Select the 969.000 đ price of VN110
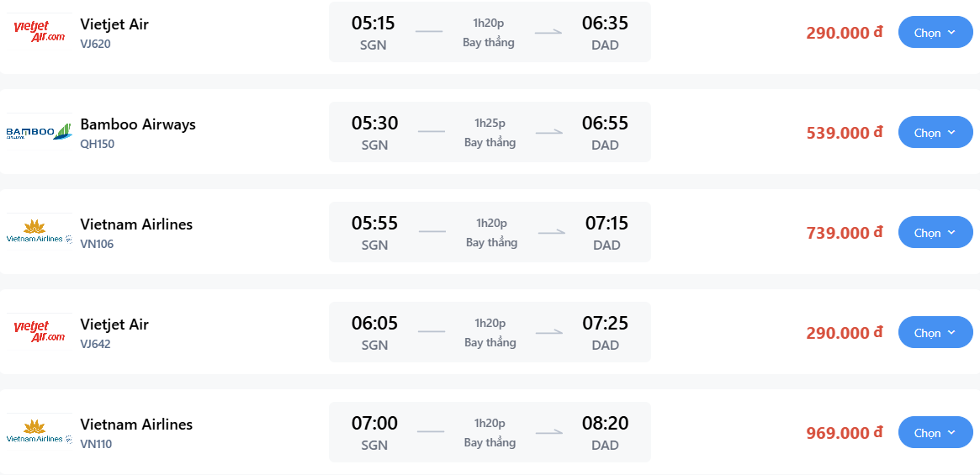This screenshot has height=475, width=980. click(845, 432)
